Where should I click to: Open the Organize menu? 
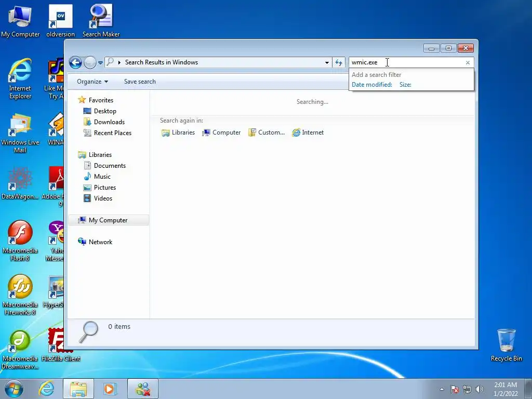(x=92, y=82)
